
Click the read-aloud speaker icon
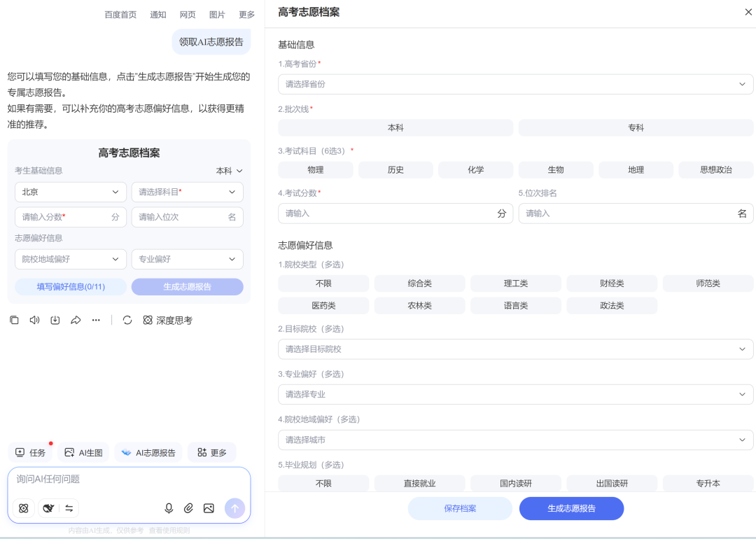coord(35,320)
